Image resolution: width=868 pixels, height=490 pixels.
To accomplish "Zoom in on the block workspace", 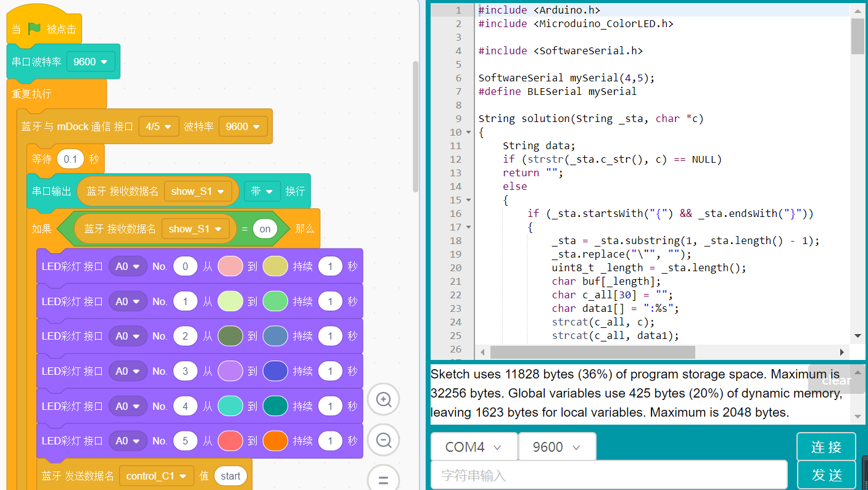I will click(x=384, y=400).
